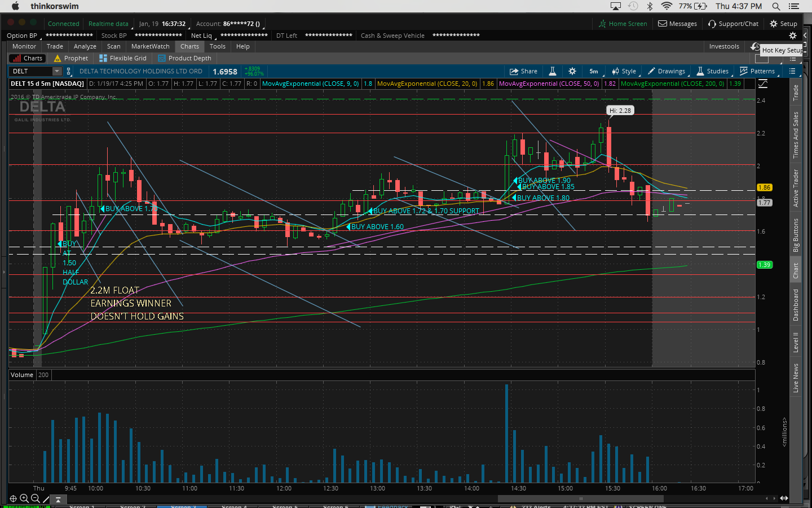Open the chart list menu icon
Screen dimensions: 812x508
coord(792,71)
